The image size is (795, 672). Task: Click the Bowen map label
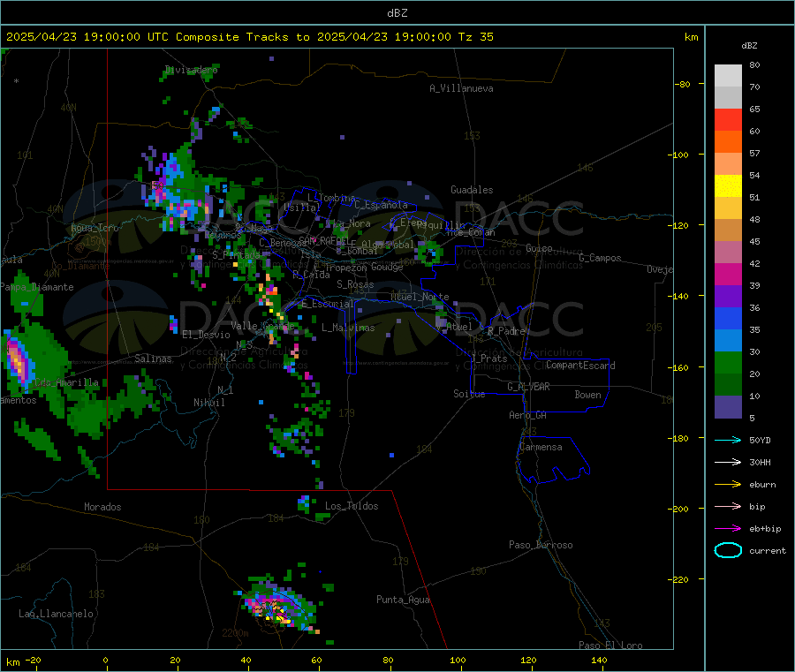[588, 395]
